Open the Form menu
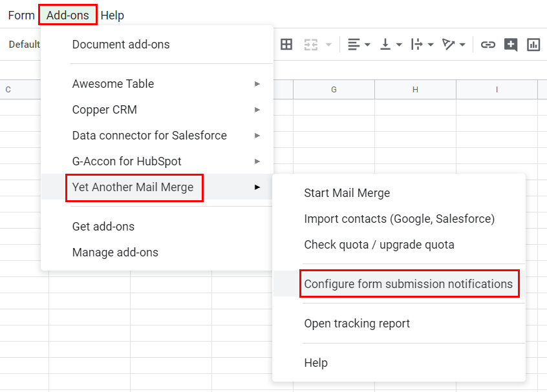Viewport: 547px width, 392px height. tap(21, 15)
